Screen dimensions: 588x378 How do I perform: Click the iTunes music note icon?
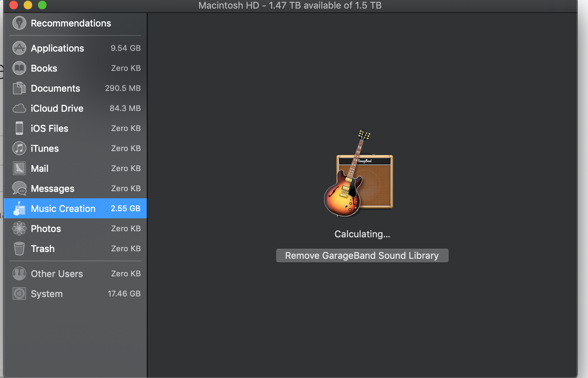(x=19, y=149)
